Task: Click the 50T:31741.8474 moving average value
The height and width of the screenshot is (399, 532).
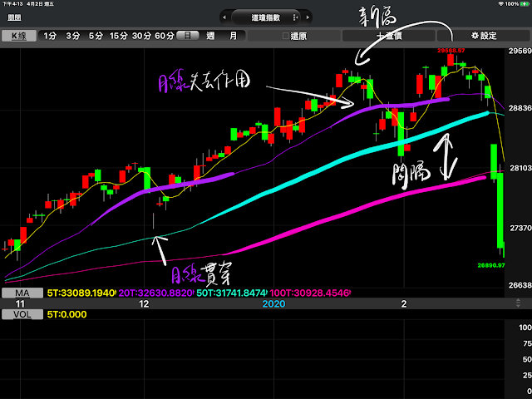Action: pyautogui.click(x=232, y=293)
